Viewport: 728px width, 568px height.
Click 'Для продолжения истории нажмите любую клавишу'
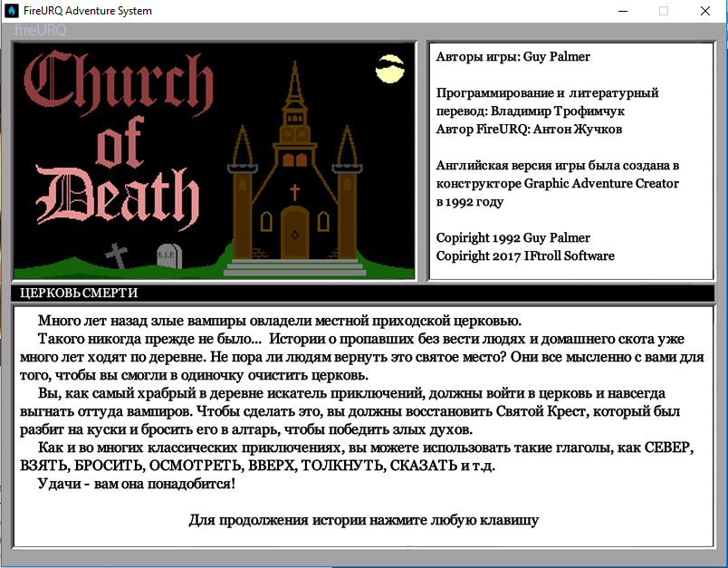pyautogui.click(x=364, y=520)
